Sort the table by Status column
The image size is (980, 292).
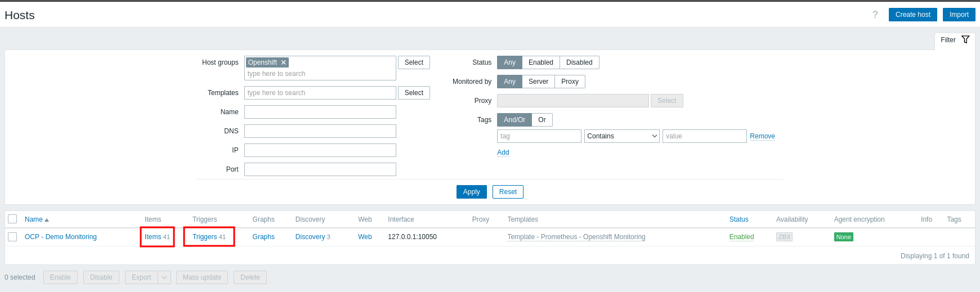(x=739, y=219)
